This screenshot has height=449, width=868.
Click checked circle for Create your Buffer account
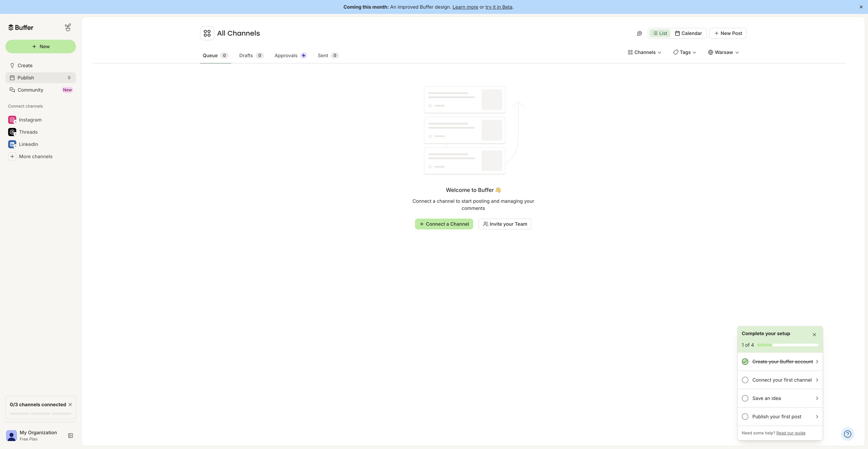pyautogui.click(x=745, y=362)
